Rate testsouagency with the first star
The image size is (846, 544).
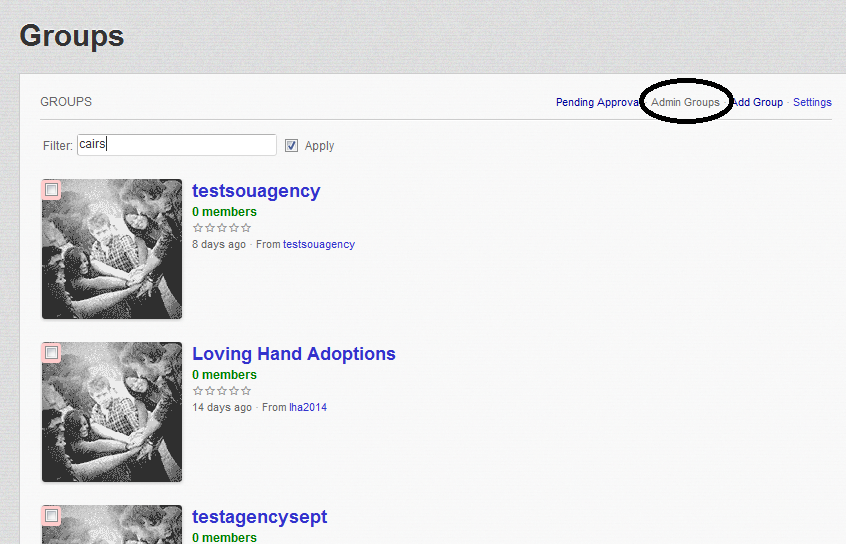(x=198, y=227)
